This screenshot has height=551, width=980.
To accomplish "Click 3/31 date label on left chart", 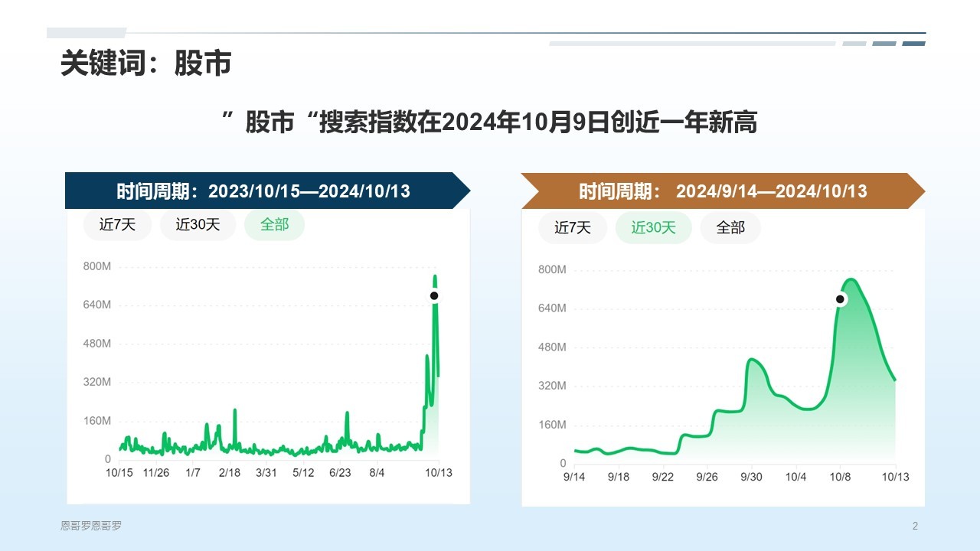I will [266, 473].
